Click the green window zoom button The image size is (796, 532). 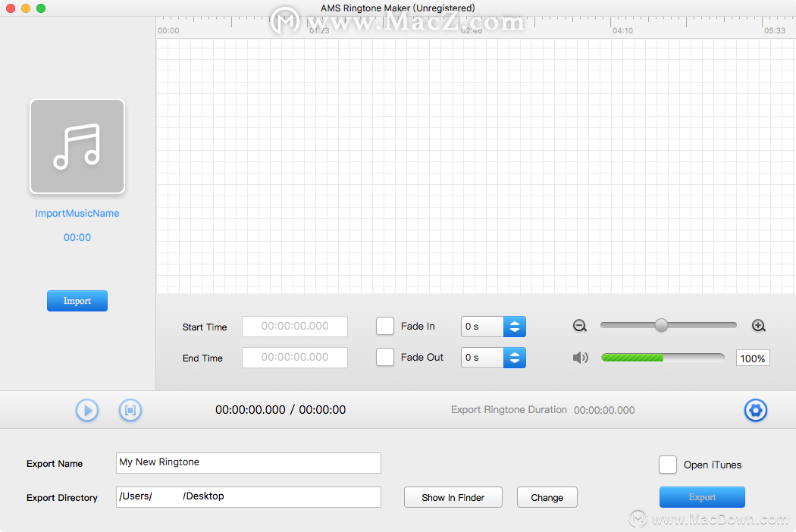pyautogui.click(x=41, y=8)
